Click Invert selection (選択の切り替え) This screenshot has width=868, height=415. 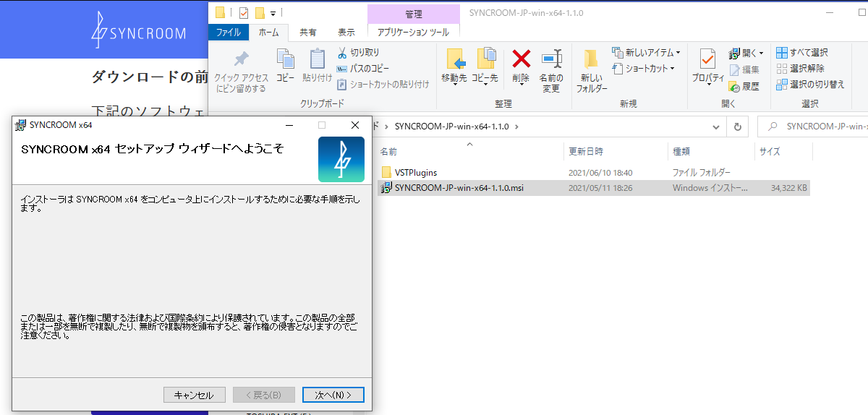810,85
